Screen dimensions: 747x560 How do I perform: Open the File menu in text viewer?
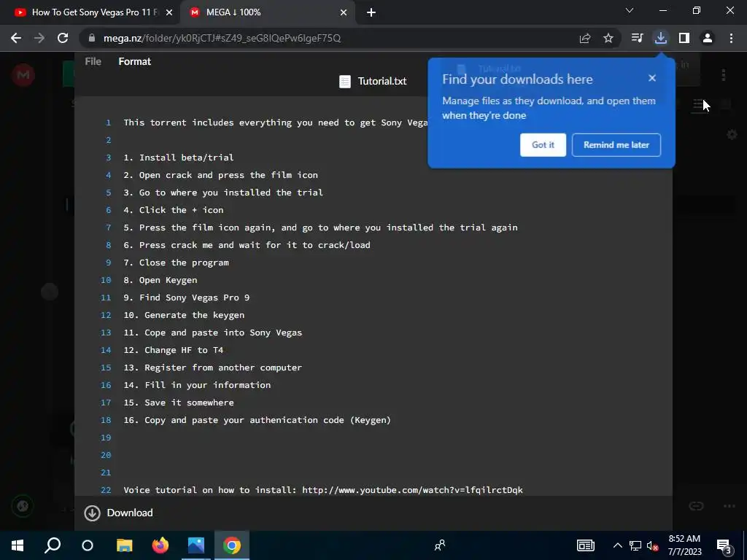pos(93,61)
